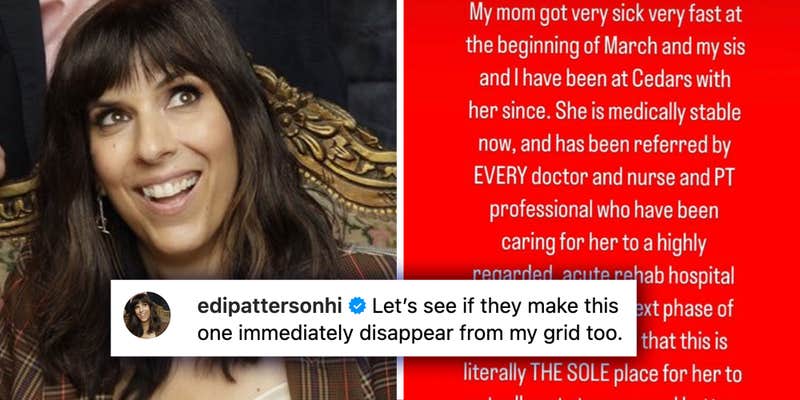This screenshot has width=800, height=400.
Task: Click the blue verified badge icon
Action: click(357, 306)
